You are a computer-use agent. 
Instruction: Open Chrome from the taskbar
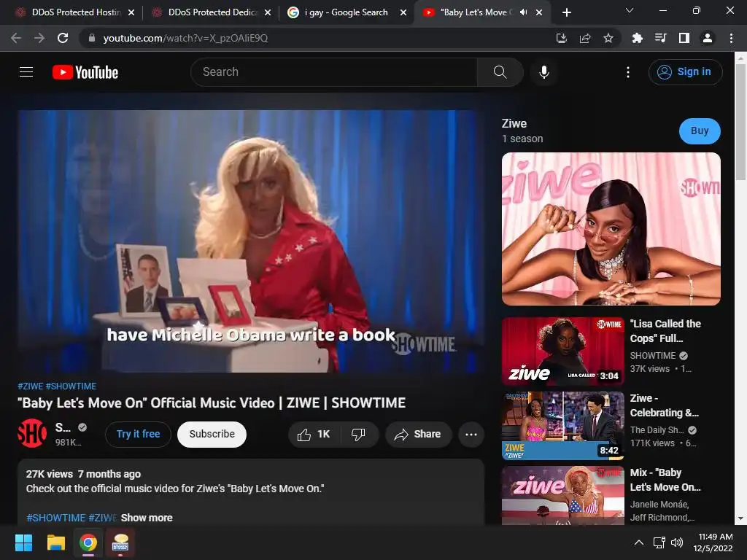coord(88,542)
